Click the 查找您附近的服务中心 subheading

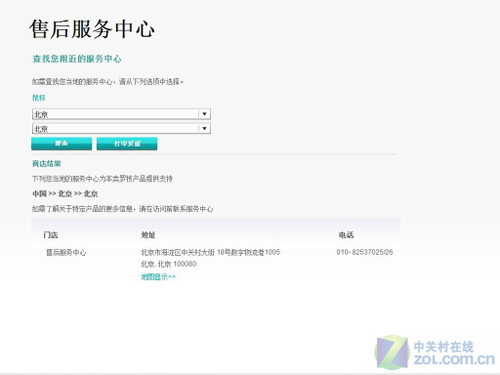click(77, 59)
